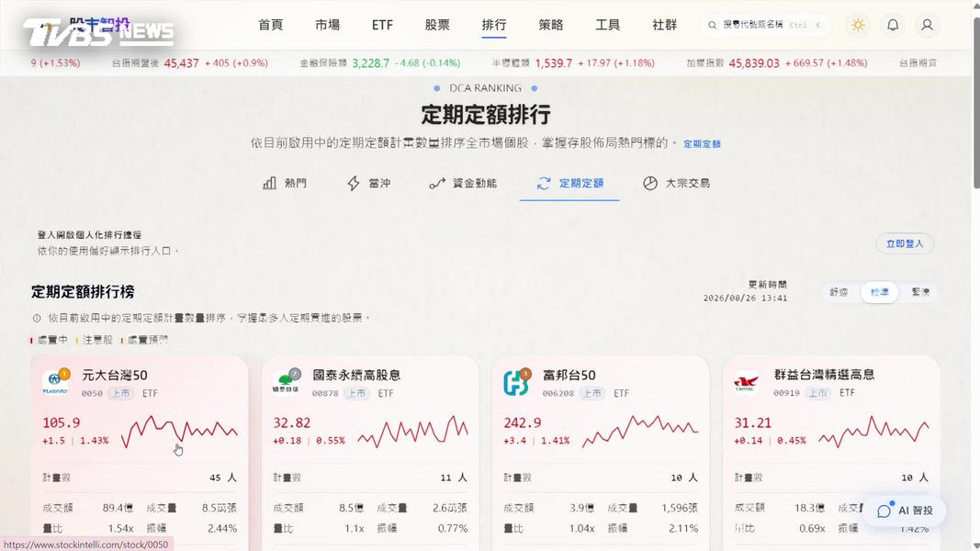Switch to the 大宗交易 ranking tab
Screen dimensions: 980x551
tap(676, 183)
